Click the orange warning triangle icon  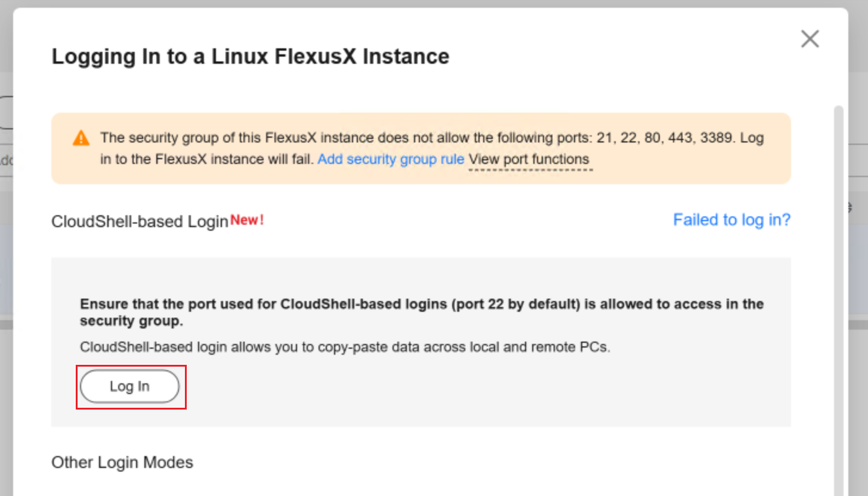[81, 138]
